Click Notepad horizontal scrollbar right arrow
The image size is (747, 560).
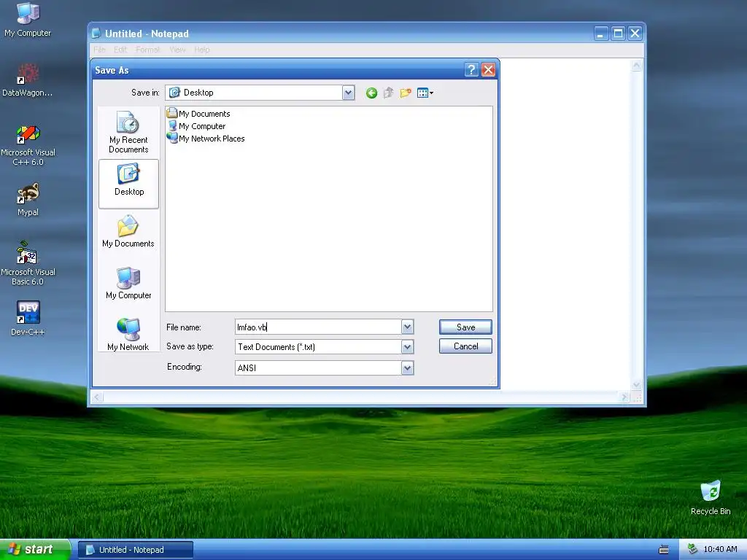(x=624, y=397)
